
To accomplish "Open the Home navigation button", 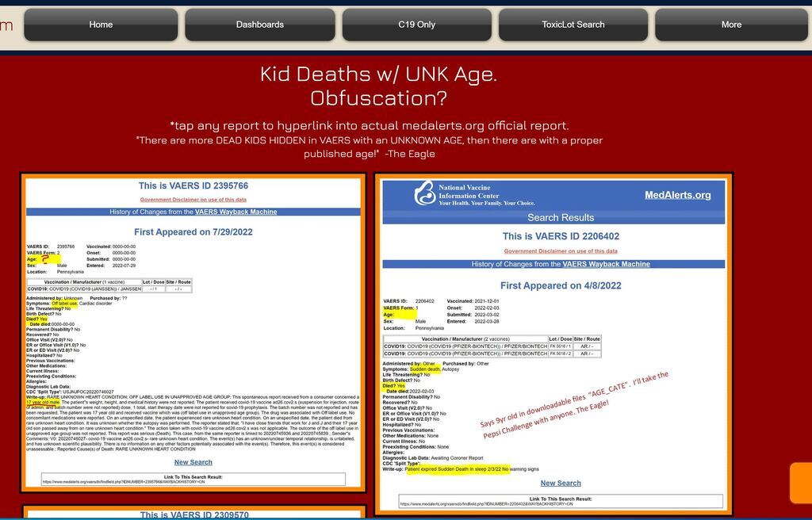I will pyautogui.click(x=101, y=25).
